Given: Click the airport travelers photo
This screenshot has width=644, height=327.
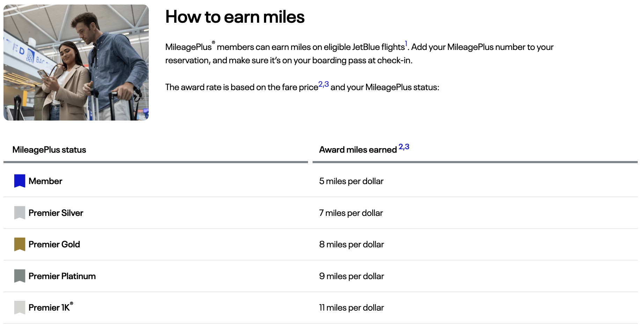Looking at the screenshot, I should click(76, 63).
